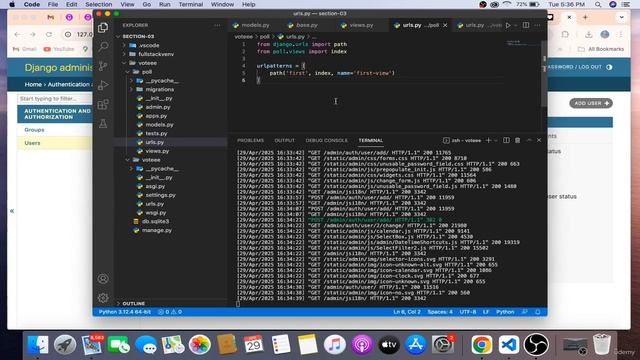This screenshot has width=640, height=360.
Task: Open the run button dropdown chevron
Action: click(x=516, y=25)
